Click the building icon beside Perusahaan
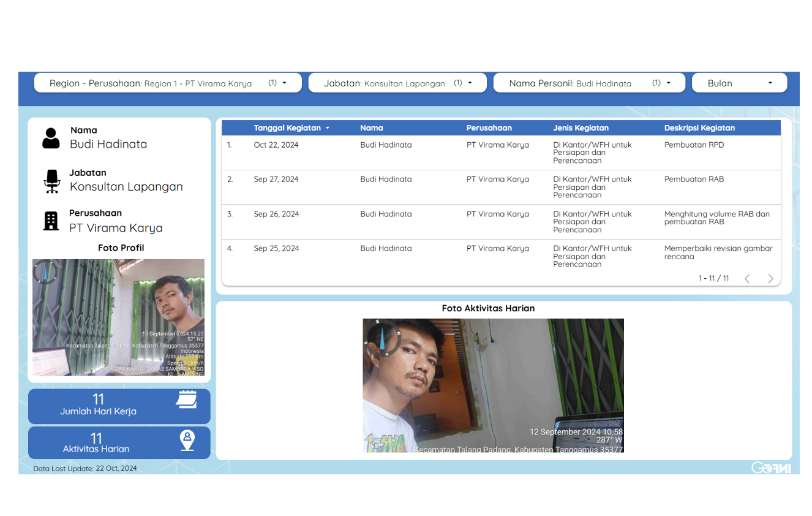 tap(51, 221)
